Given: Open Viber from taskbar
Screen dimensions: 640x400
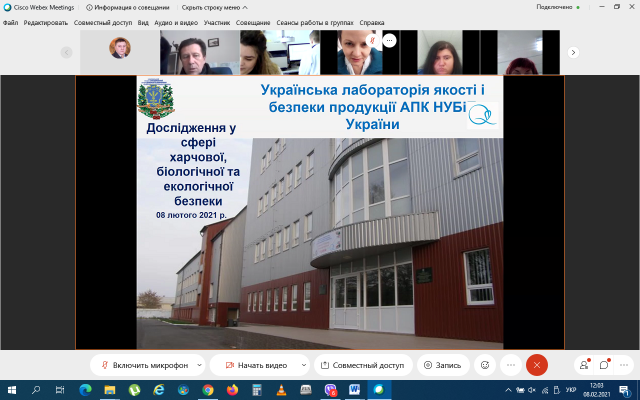Looking at the screenshot, I should 330,390.
